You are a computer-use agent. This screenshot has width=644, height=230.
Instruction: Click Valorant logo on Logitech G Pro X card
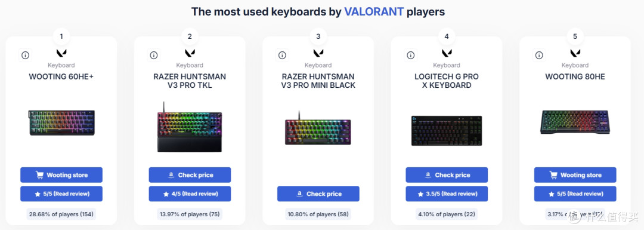coord(447,53)
